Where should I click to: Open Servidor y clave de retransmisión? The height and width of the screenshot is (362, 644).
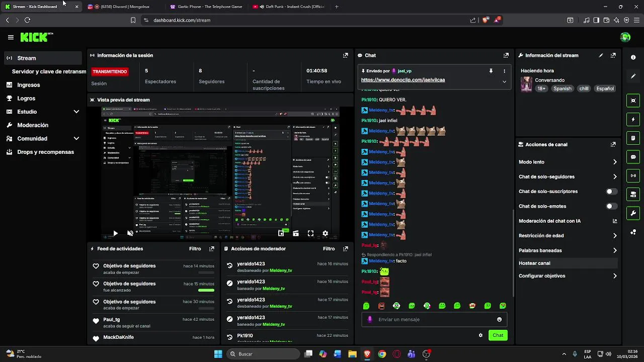(49, 71)
